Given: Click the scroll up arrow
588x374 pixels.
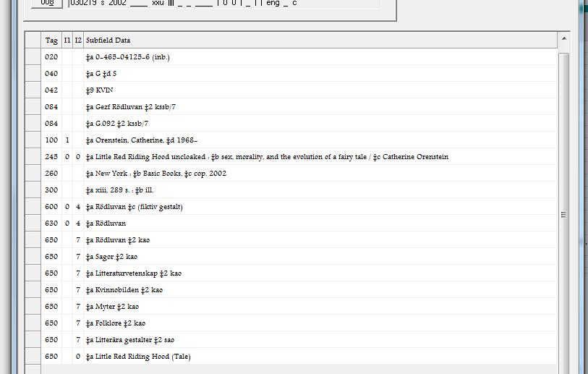Looking at the screenshot, I should click(563, 38).
